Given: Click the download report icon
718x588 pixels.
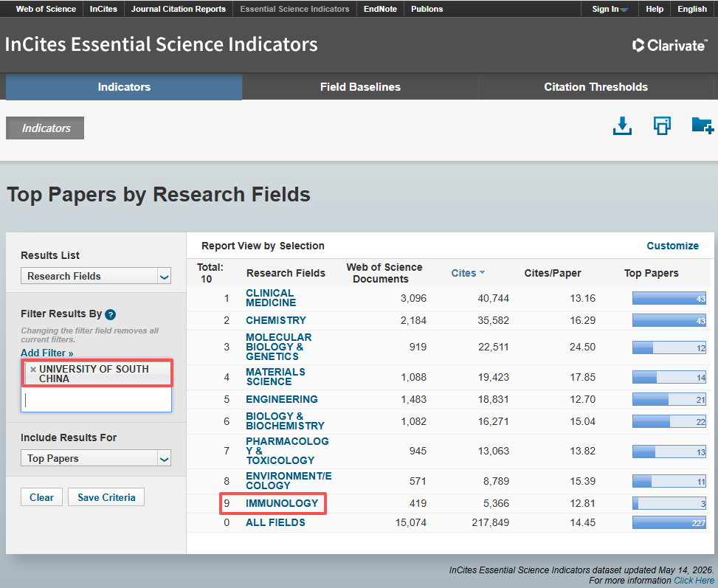Looking at the screenshot, I should 622,126.
